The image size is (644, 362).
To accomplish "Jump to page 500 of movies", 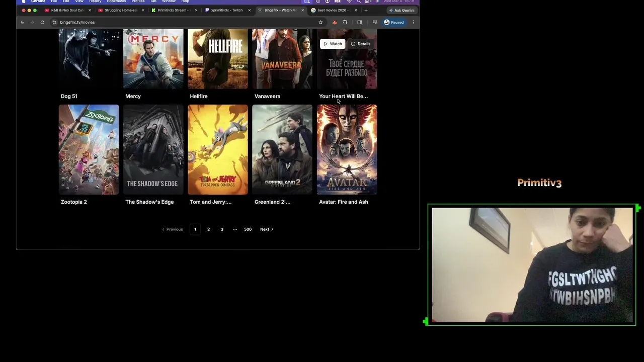I will pyautogui.click(x=248, y=229).
